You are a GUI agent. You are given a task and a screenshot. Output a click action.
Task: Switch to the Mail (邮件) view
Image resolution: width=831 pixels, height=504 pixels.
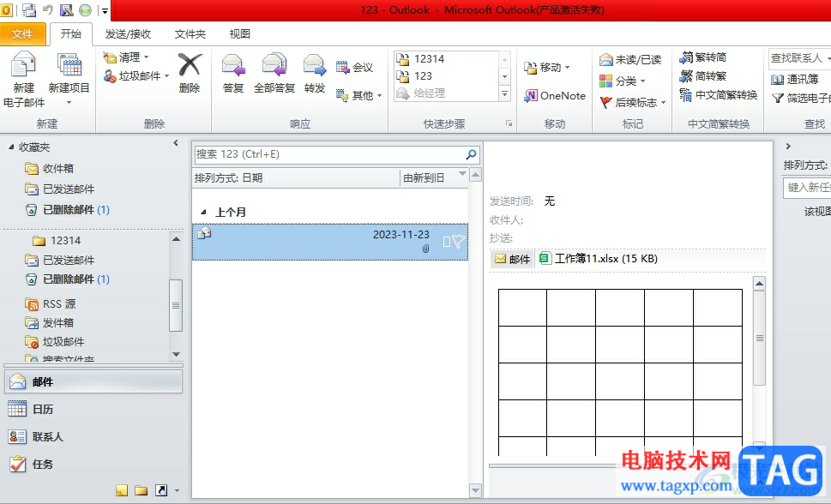[x=93, y=381]
